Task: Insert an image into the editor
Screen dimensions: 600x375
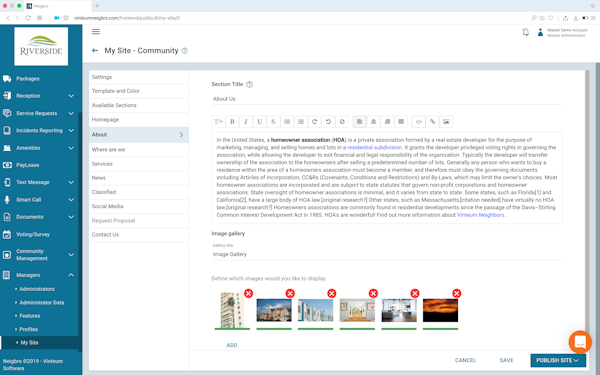Action: coord(446,122)
